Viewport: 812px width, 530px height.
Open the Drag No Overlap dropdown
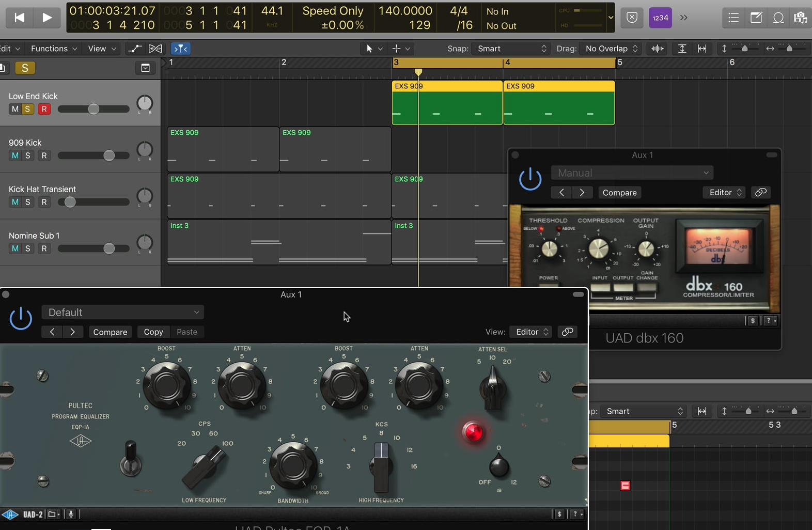click(611, 49)
